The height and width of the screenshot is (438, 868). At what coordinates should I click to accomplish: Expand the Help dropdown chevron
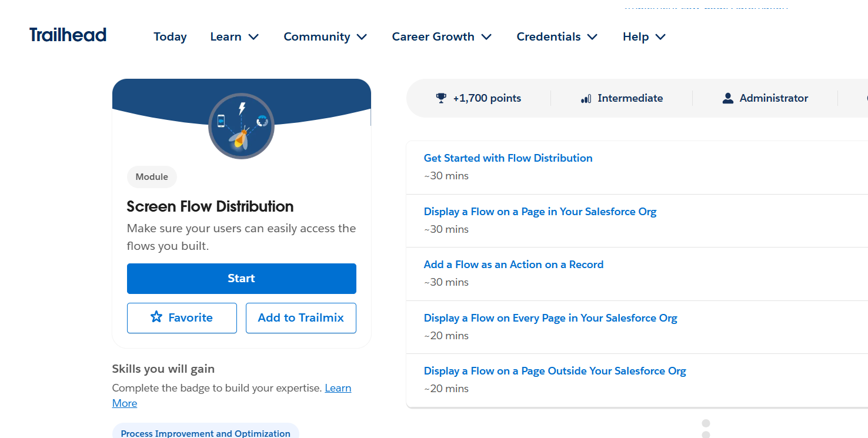pos(660,37)
